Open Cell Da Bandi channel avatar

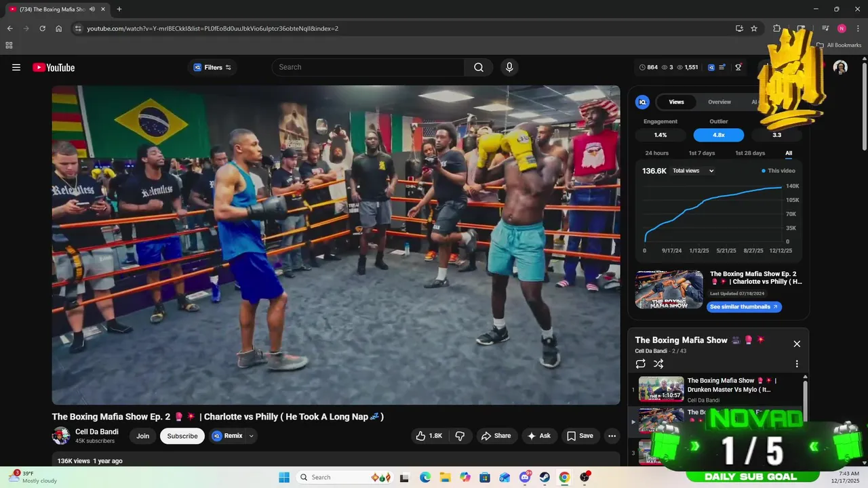[x=61, y=436]
